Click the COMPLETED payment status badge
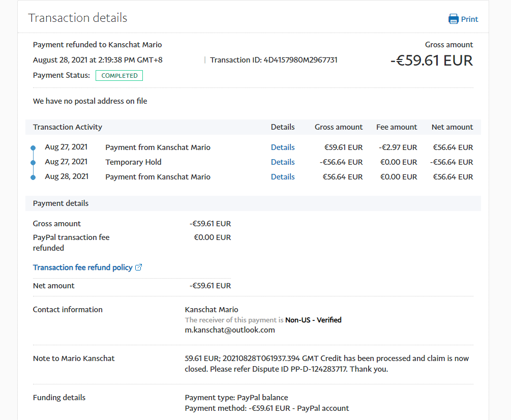The width and height of the screenshot is (511, 420). [119, 76]
